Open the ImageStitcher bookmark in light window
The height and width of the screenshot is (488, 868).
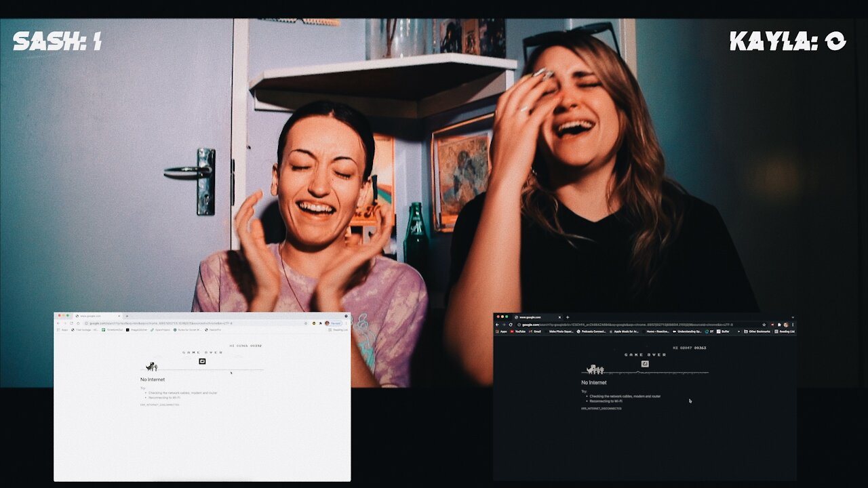(138, 330)
